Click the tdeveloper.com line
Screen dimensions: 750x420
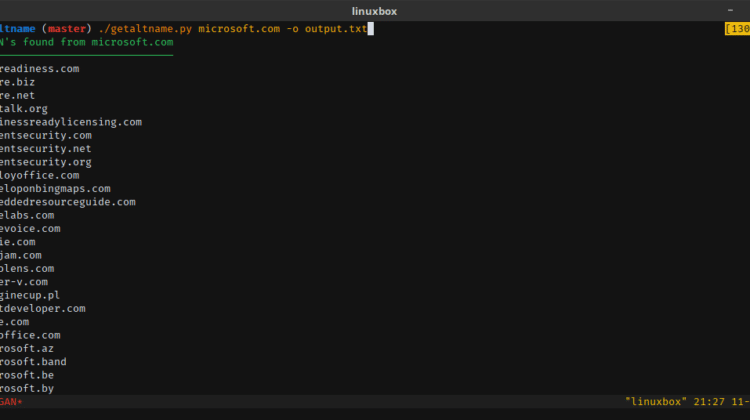click(x=43, y=309)
